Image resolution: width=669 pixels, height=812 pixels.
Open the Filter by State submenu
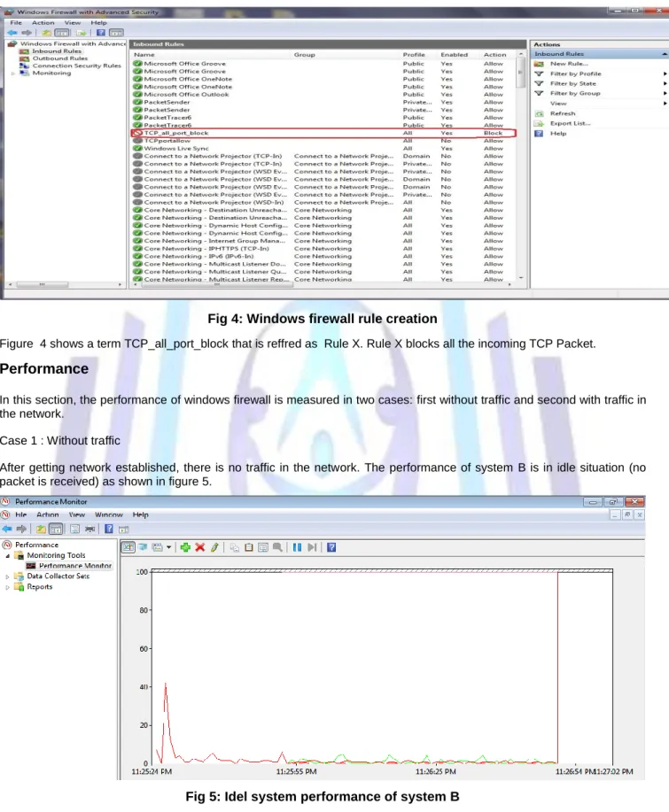(665, 83)
